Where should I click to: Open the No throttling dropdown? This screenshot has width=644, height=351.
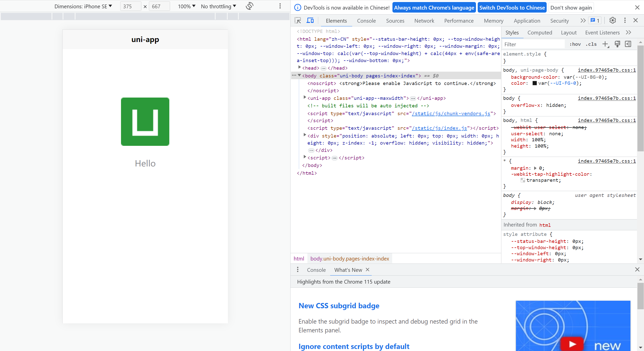[x=219, y=6]
